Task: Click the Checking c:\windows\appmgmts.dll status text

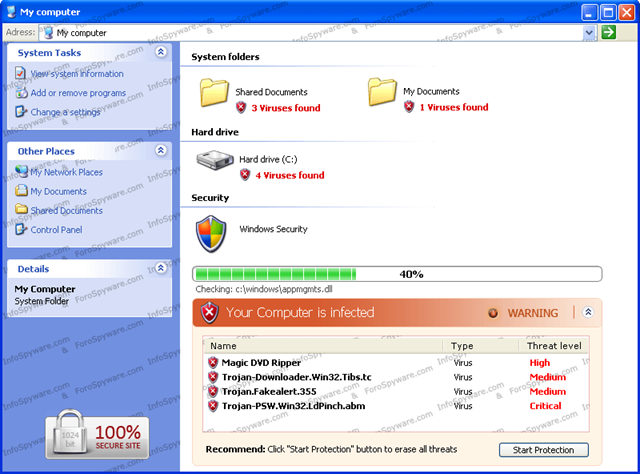Action: [264, 289]
